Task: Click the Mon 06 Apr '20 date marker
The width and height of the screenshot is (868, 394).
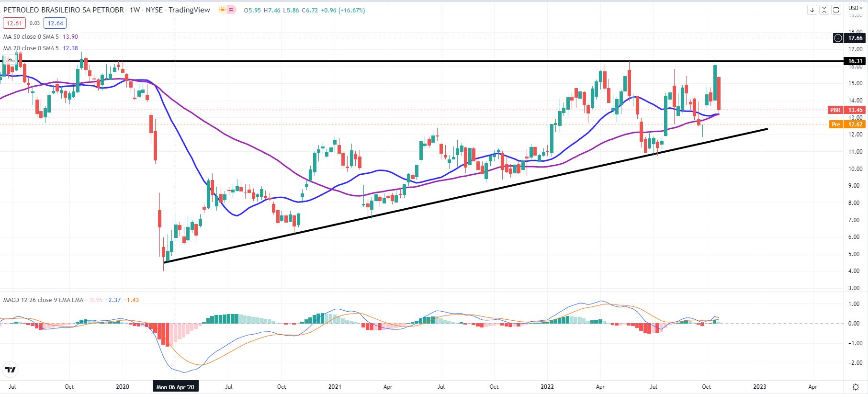Action: [x=176, y=387]
